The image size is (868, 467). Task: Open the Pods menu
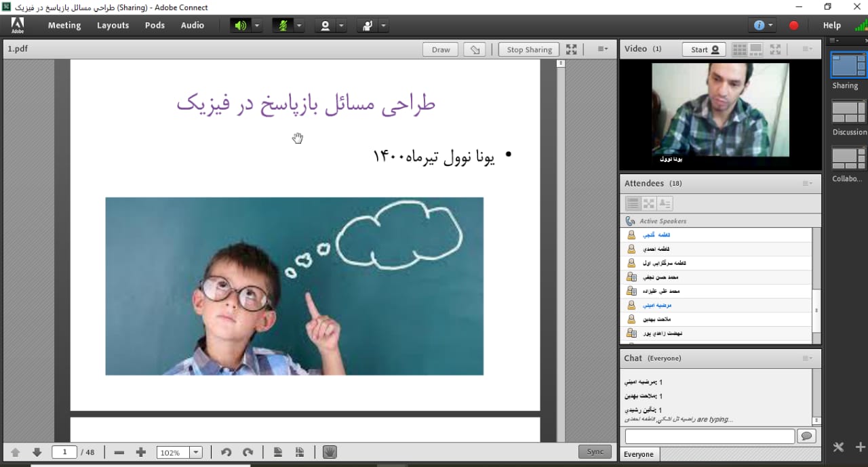[x=155, y=26]
